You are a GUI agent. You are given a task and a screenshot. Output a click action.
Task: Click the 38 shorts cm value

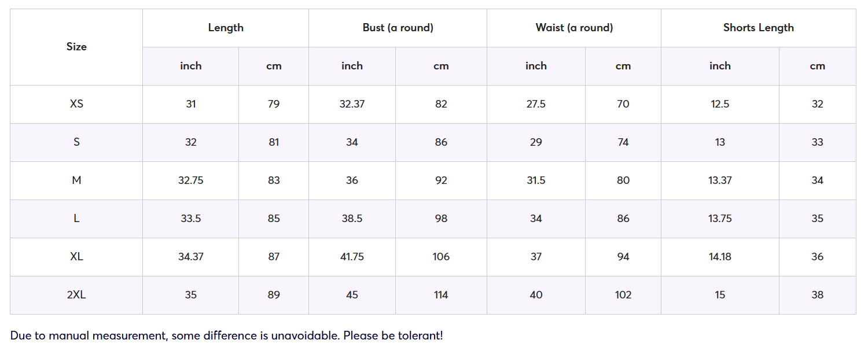click(817, 295)
